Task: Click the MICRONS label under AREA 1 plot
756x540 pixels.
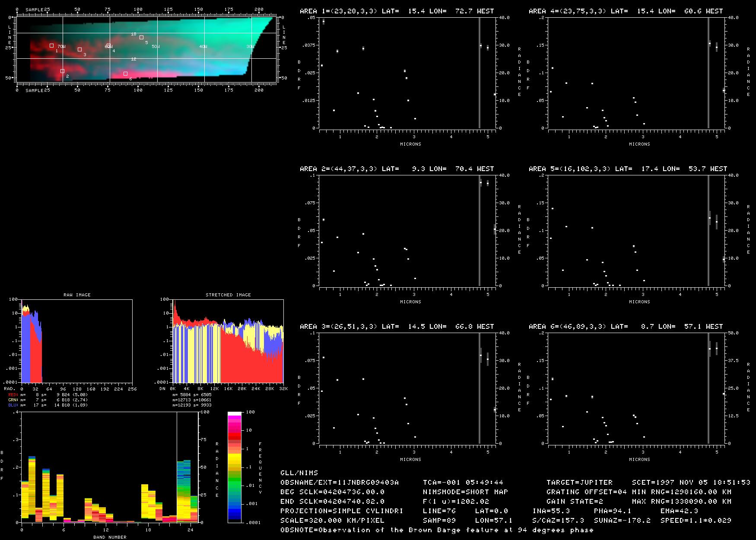Action: click(x=410, y=144)
